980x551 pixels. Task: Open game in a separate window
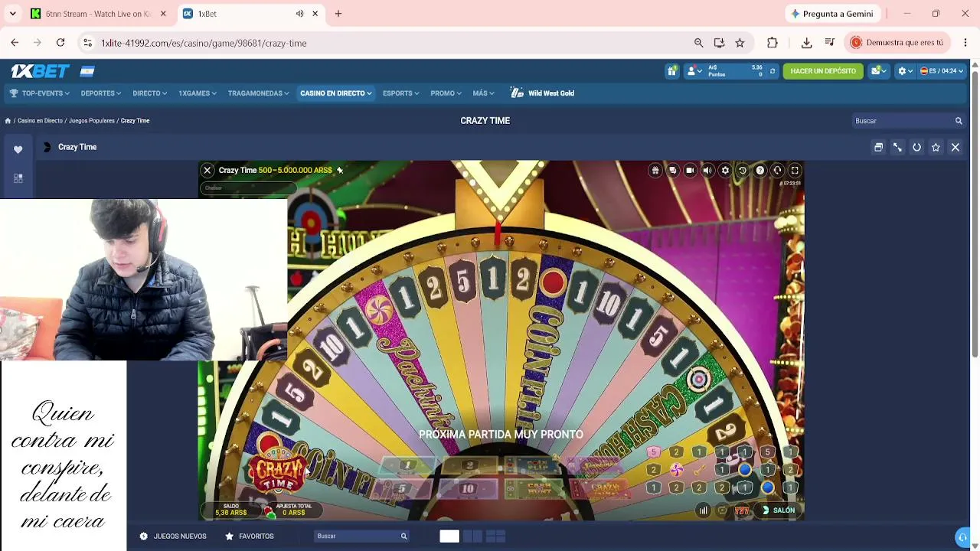click(878, 147)
